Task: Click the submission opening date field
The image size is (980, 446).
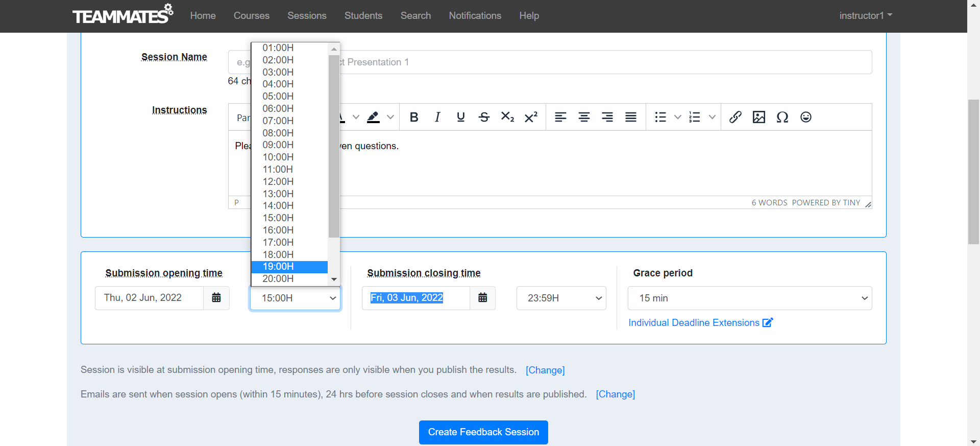Action: click(149, 298)
